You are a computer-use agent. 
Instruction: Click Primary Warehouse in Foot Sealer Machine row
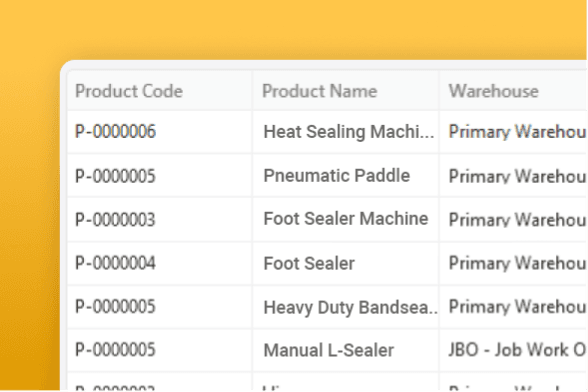coord(518,219)
